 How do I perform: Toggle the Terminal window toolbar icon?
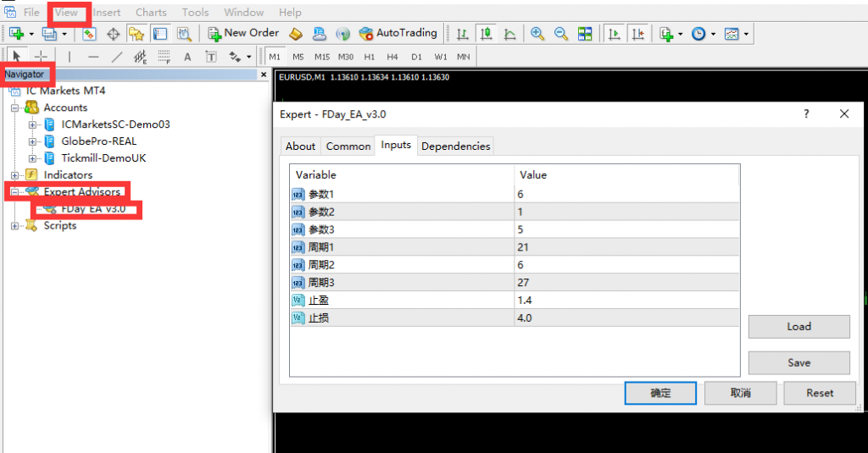click(x=160, y=34)
